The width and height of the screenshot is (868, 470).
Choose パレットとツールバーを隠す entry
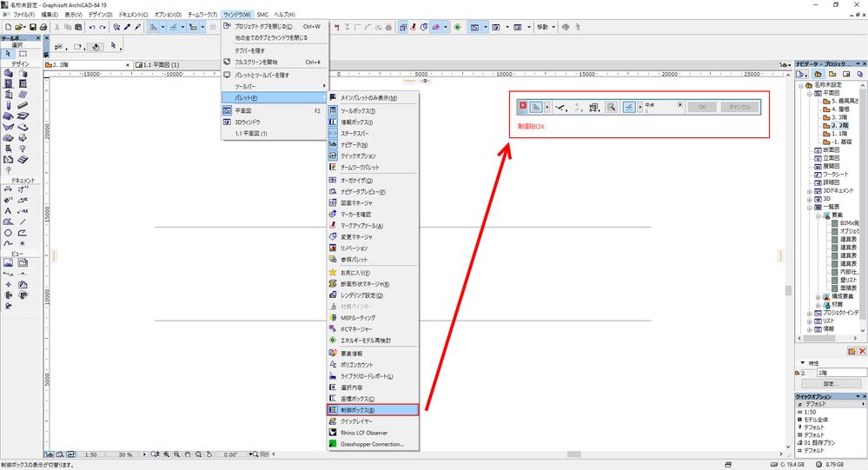[274, 75]
